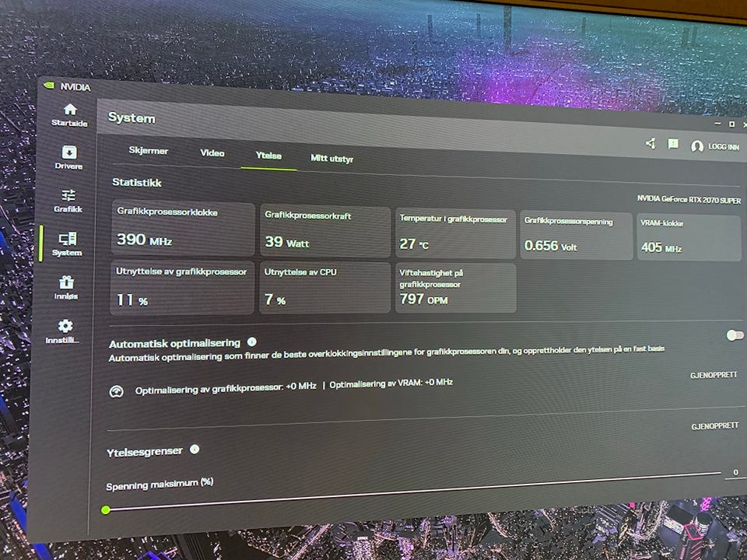This screenshot has width=747, height=560.
Task: Click info icon beside Automatisk optimalisering
Action: (251, 341)
